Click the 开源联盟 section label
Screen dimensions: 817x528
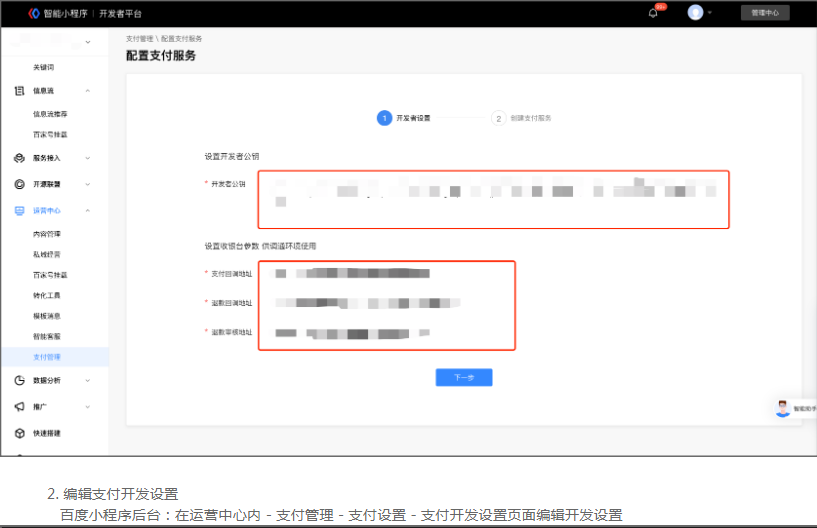click(x=46, y=184)
